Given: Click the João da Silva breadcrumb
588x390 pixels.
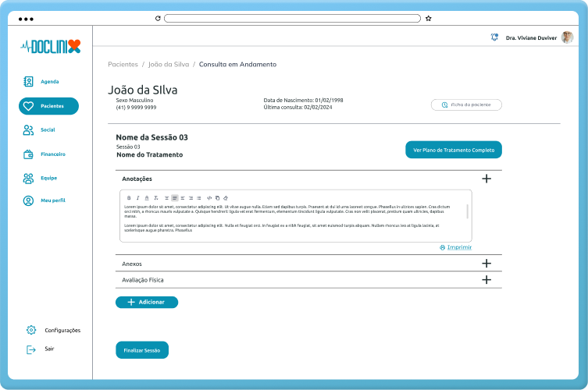Looking at the screenshot, I should [166, 65].
